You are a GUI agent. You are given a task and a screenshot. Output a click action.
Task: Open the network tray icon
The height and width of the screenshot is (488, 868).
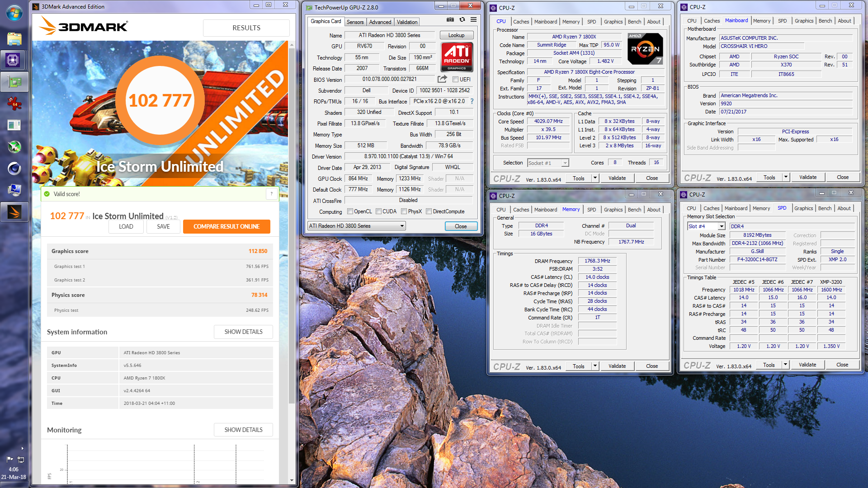pos(21,459)
